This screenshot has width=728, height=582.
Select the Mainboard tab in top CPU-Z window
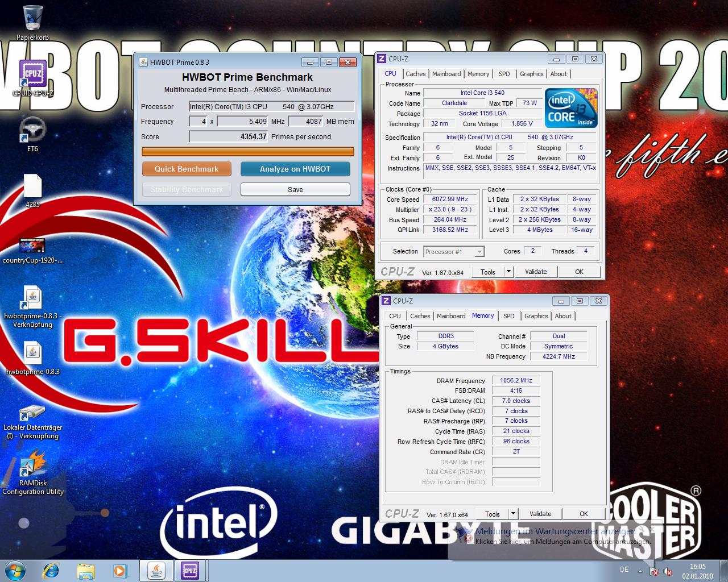[x=446, y=74]
